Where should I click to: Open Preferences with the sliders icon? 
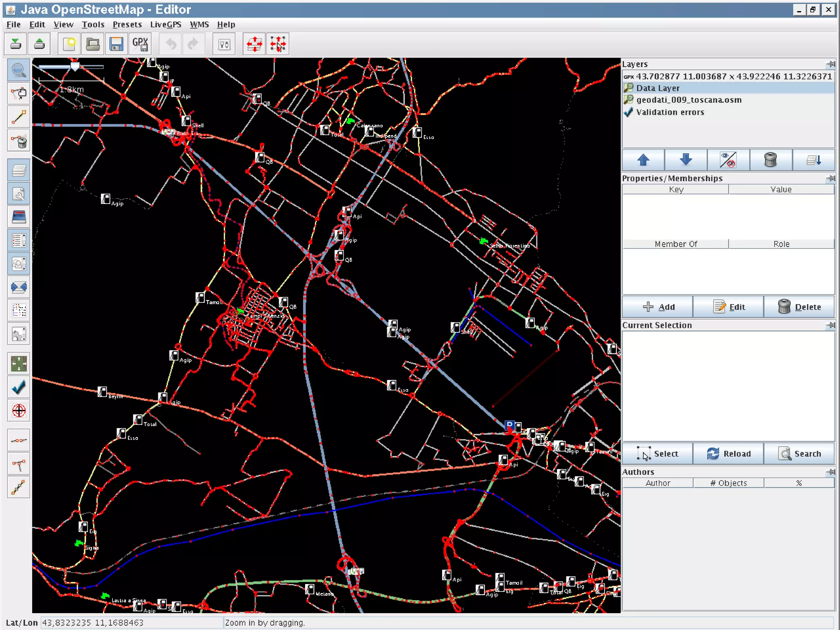point(224,44)
